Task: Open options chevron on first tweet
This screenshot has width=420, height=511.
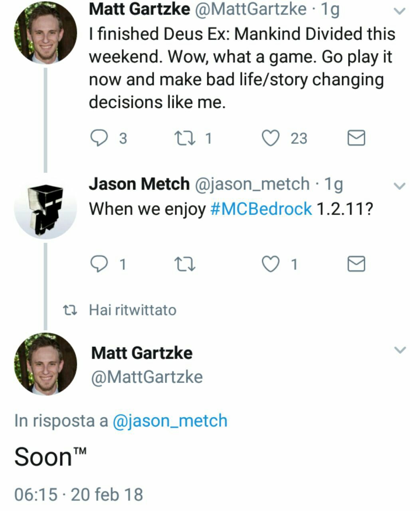Action: point(400,12)
